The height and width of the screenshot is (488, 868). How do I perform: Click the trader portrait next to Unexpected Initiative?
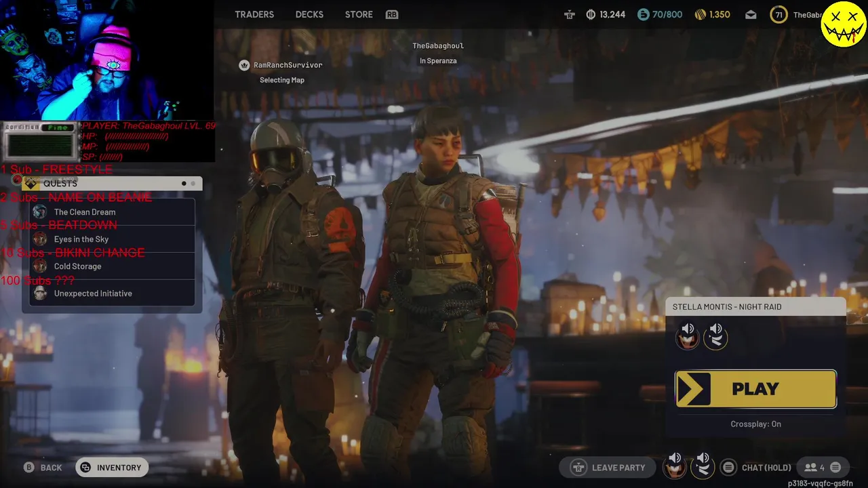click(x=40, y=293)
